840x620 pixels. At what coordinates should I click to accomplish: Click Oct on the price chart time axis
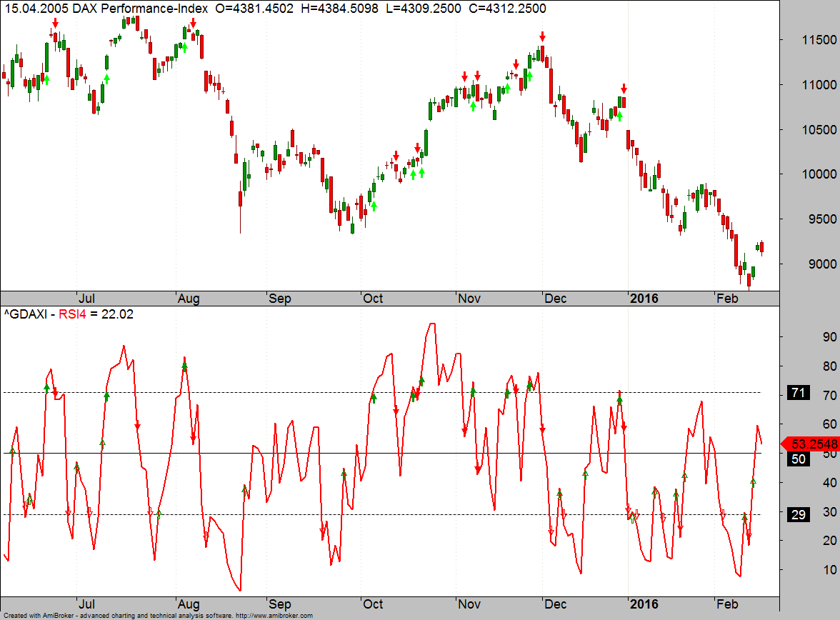tap(373, 299)
